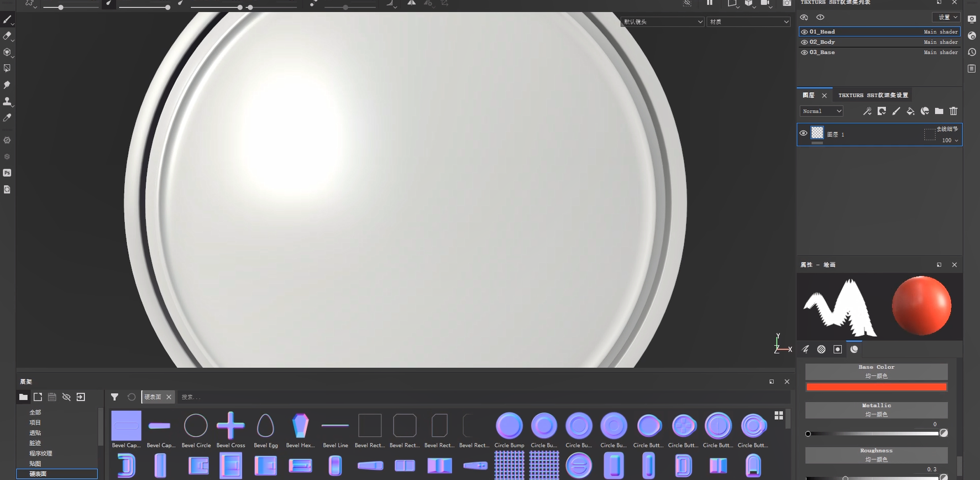Click the red Base Color swatch
Viewport: 980px width, 480px height.
point(876,387)
